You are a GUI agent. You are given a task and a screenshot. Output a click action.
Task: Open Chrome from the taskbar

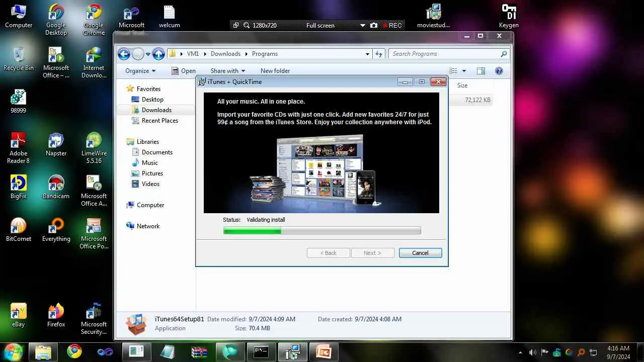pyautogui.click(x=74, y=352)
